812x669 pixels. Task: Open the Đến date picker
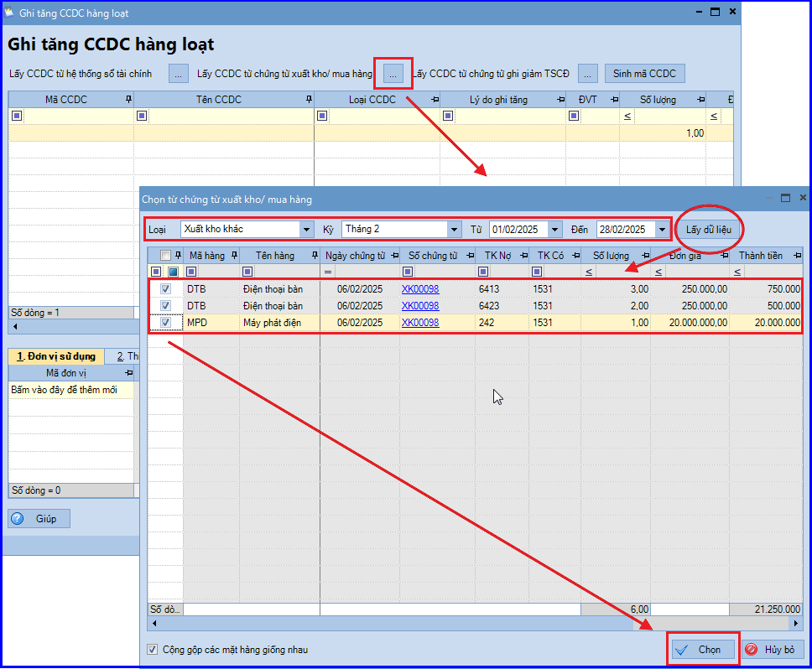coord(663,229)
